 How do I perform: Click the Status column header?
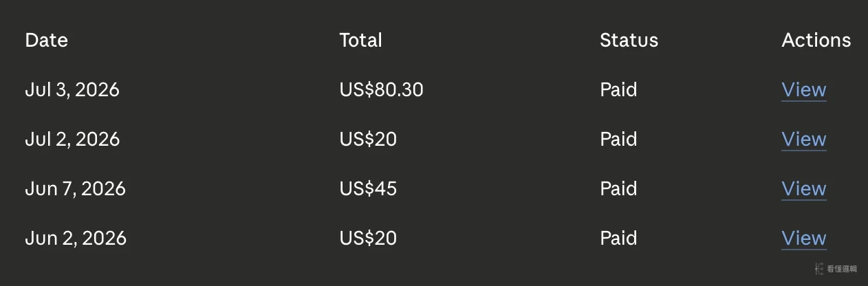click(629, 41)
